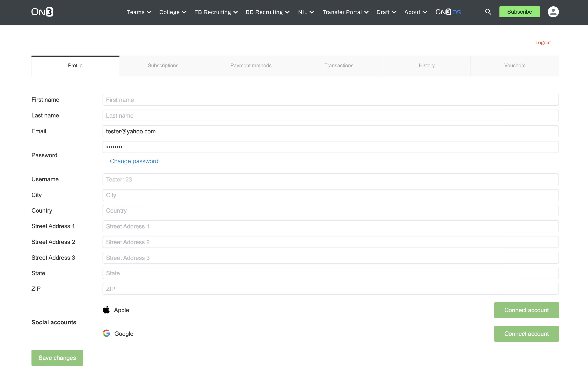
Task: Click the user profile avatar icon
Action: 553,12
